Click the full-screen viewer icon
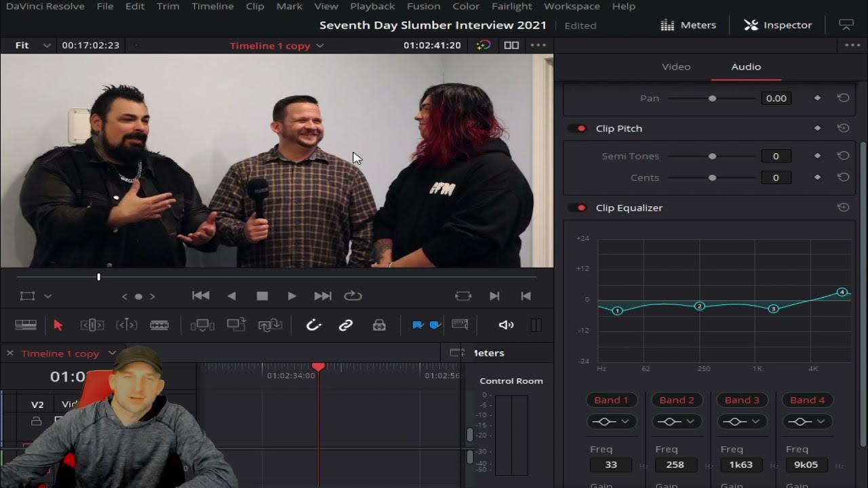This screenshot has width=868, height=488. [846, 25]
